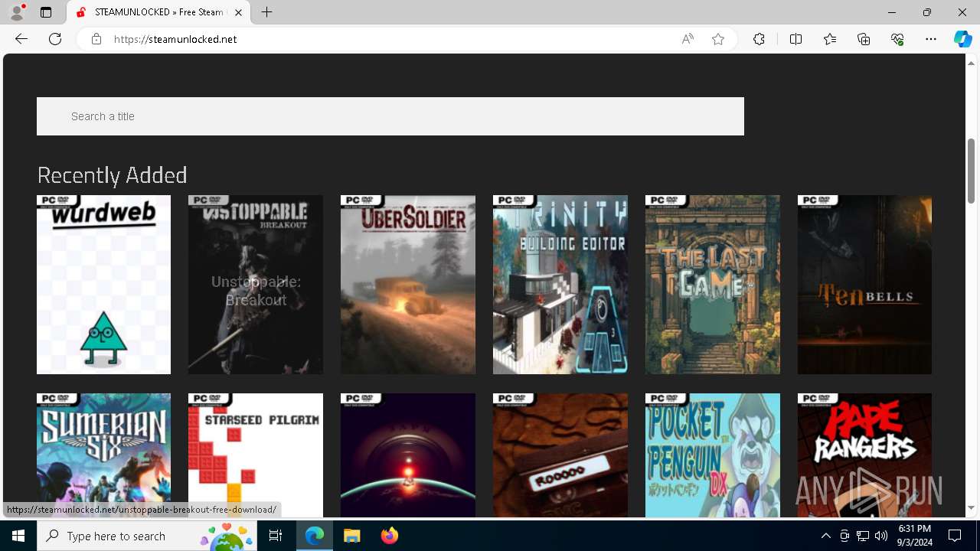The width and height of the screenshot is (980, 551).
Task: Close the STEAMUNLOCKED tab
Action: [239, 12]
